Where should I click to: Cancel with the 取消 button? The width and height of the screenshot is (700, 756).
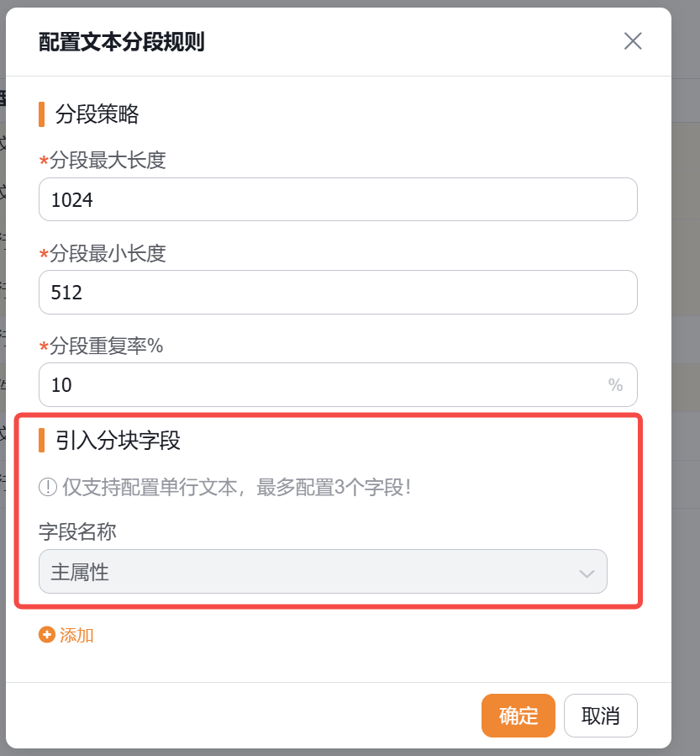pos(600,716)
